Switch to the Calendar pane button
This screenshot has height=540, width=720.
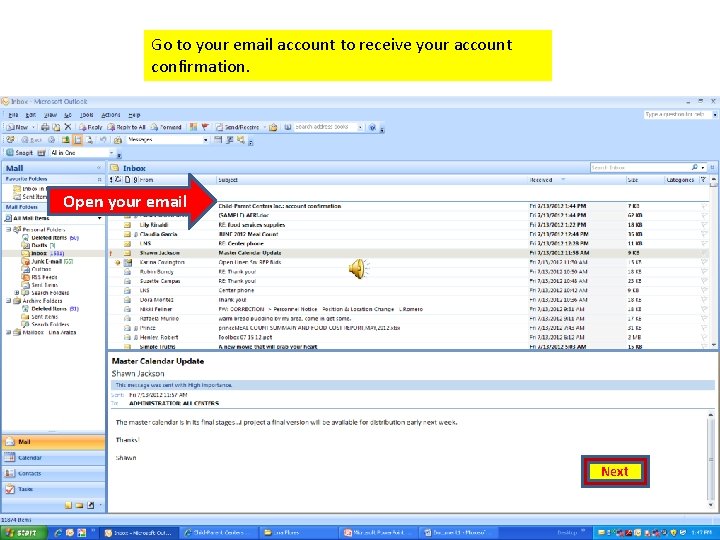coord(54,458)
